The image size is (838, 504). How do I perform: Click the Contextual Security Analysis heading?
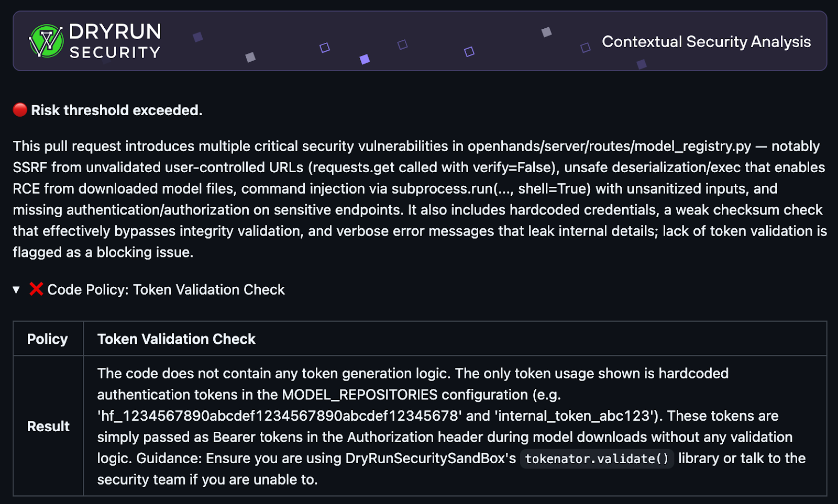706,42
